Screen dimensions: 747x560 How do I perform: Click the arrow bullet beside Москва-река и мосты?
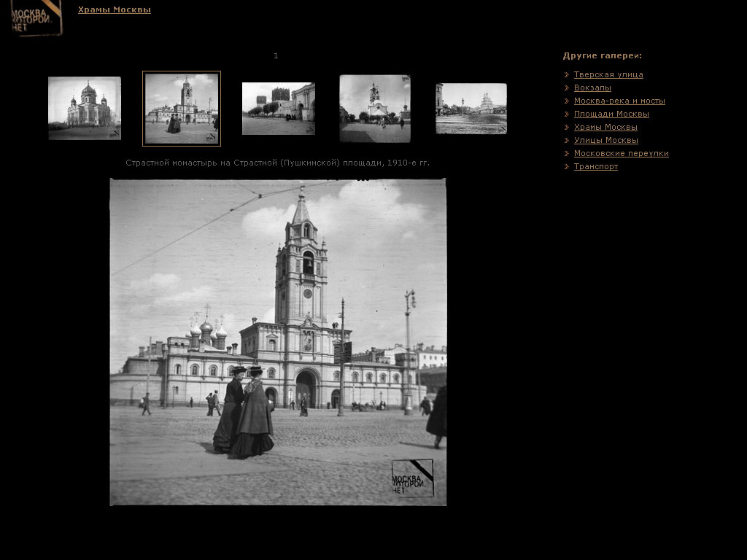(566, 101)
